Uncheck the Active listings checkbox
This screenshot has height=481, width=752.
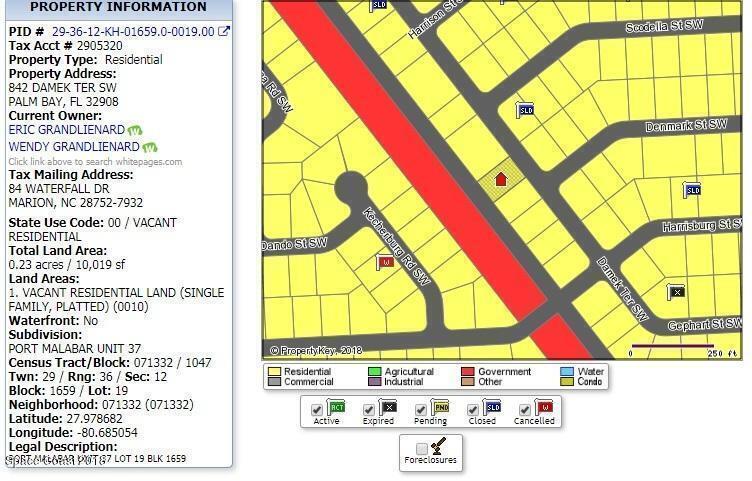[x=317, y=410]
